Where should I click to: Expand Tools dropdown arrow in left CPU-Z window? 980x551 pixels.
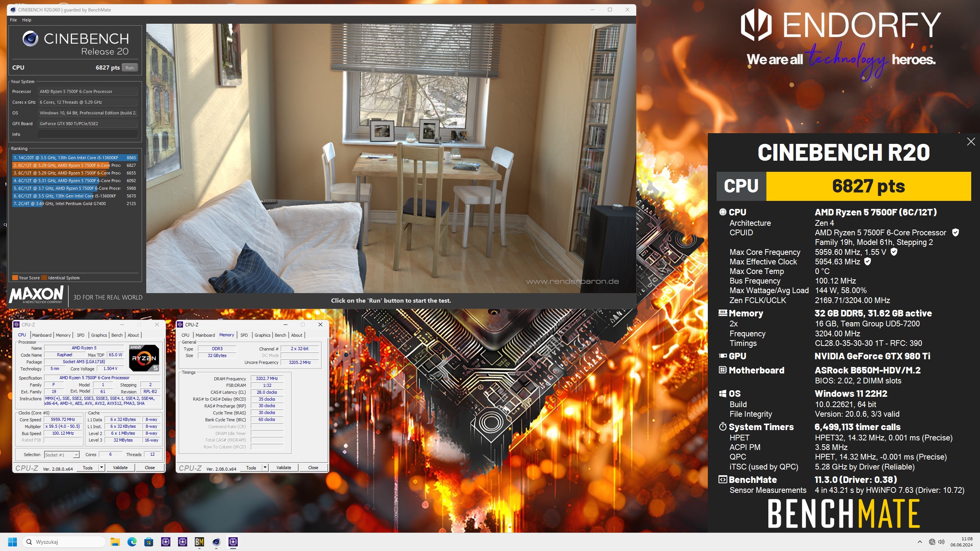[101, 468]
